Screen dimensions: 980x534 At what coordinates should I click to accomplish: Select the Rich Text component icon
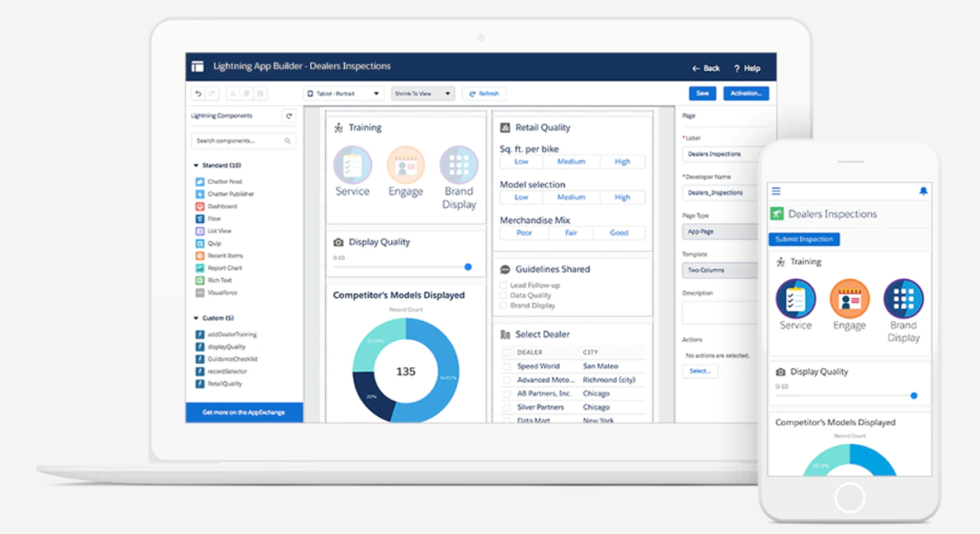tap(200, 280)
